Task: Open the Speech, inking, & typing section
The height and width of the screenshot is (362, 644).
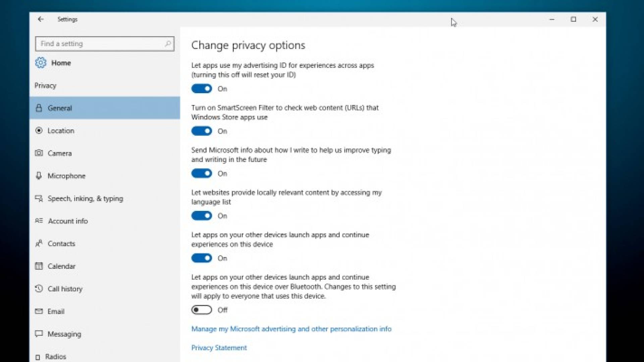Action: pyautogui.click(x=85, y=198)
